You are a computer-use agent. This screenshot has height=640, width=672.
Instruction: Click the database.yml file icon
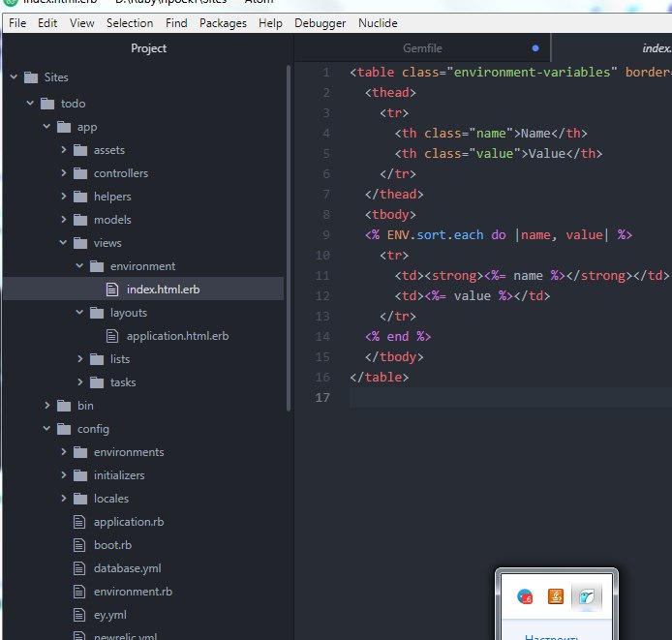[x=79, y=568]
